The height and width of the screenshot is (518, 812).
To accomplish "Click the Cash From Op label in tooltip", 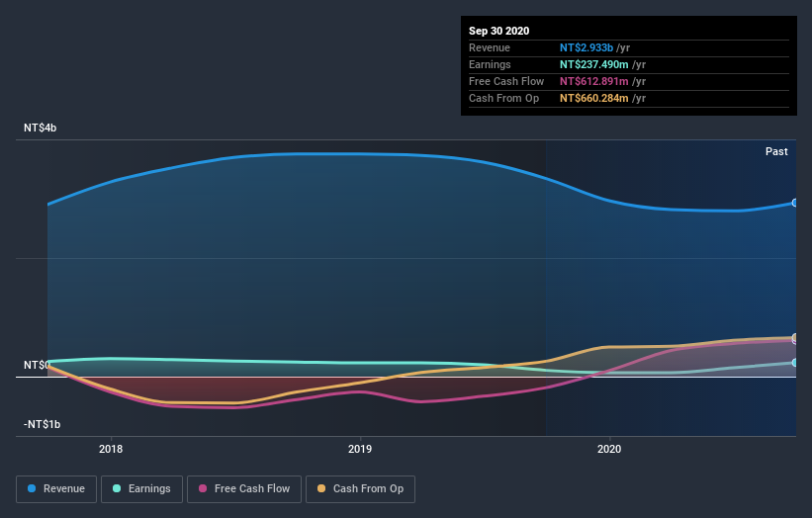I will tap(503, 98).
